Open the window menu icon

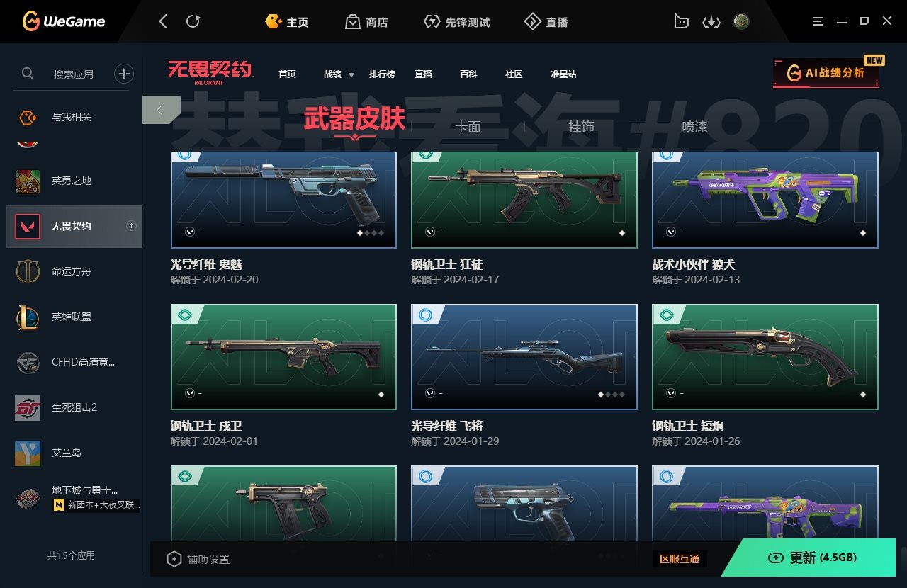tap(816, 22)
